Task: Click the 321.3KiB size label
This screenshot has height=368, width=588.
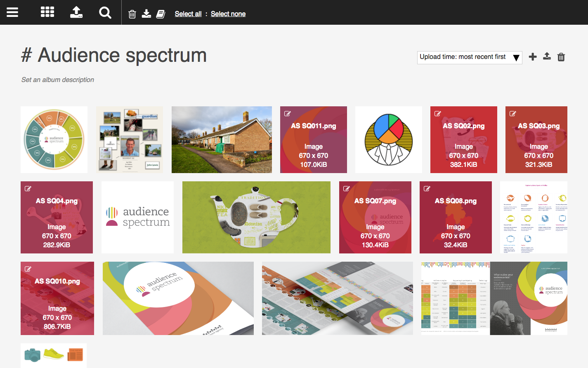Action: (x=539, y=165)
